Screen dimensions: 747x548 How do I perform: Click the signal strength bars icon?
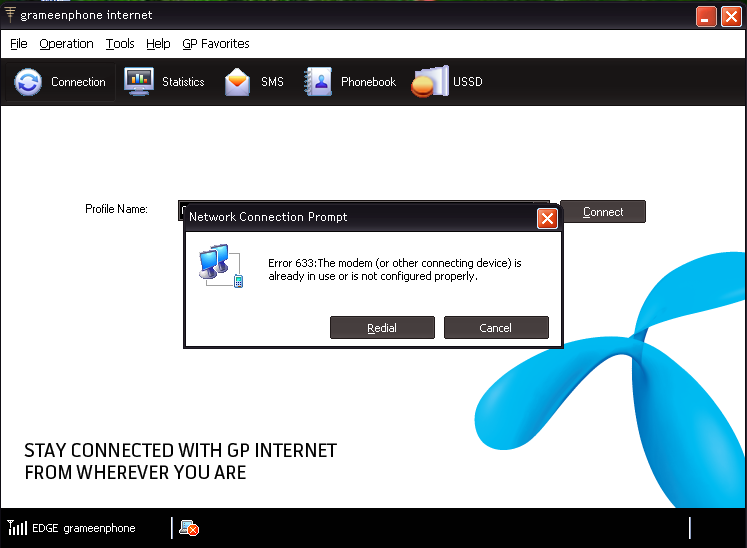pos(17,528)
